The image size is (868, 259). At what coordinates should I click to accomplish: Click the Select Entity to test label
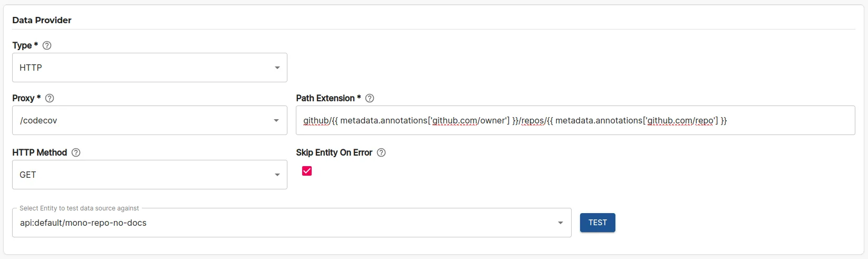(79, 208)
